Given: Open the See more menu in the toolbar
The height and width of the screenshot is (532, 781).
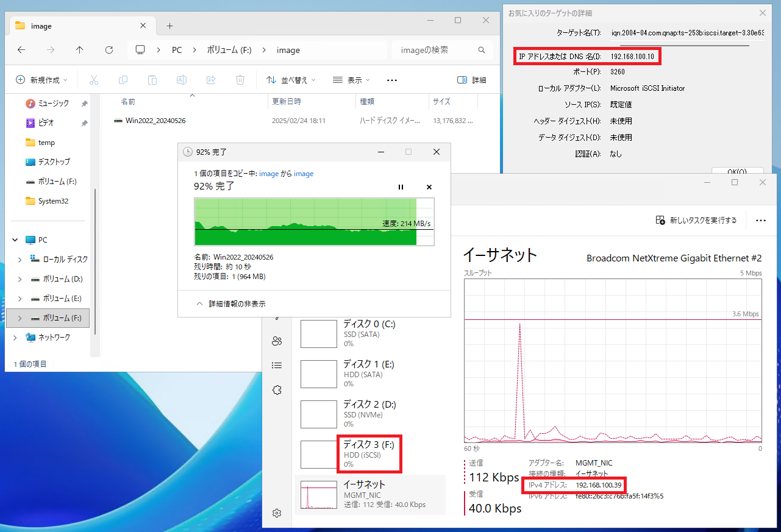Looking at the screenshot, I should [391, 79].
